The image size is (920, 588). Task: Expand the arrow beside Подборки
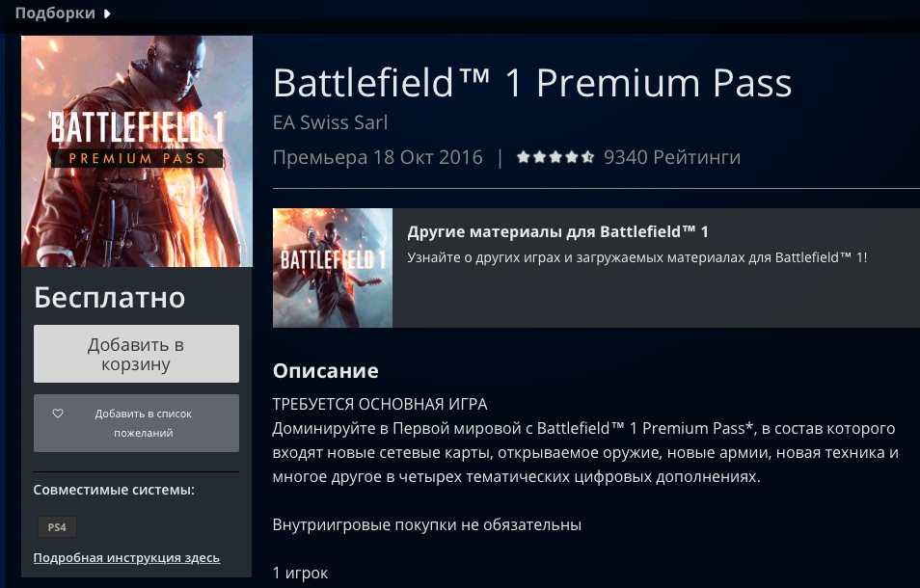click(106, 13)
